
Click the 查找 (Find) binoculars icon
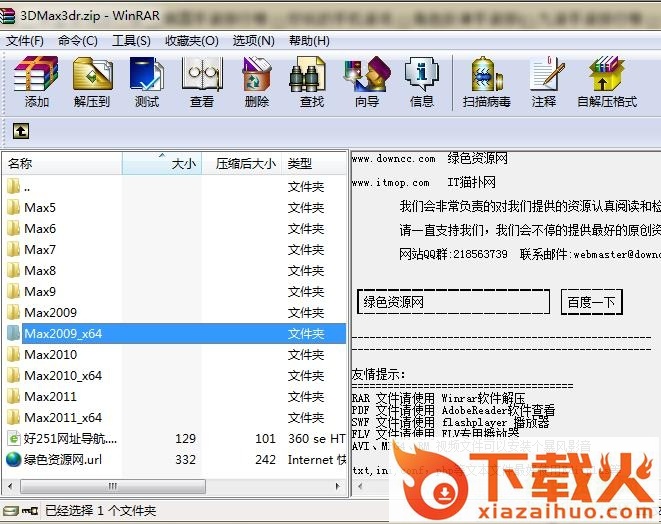pyautogui.click(x=308, y=74)
